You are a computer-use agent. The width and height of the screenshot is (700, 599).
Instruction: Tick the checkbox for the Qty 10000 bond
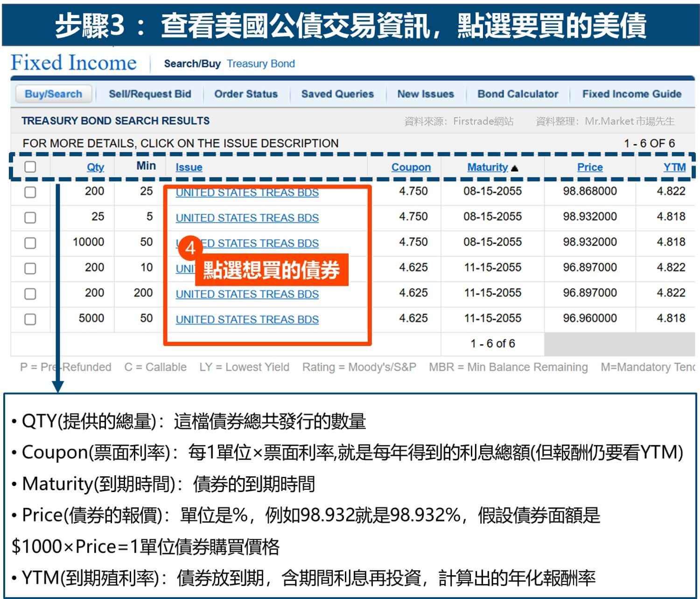[x=30, y=243]
